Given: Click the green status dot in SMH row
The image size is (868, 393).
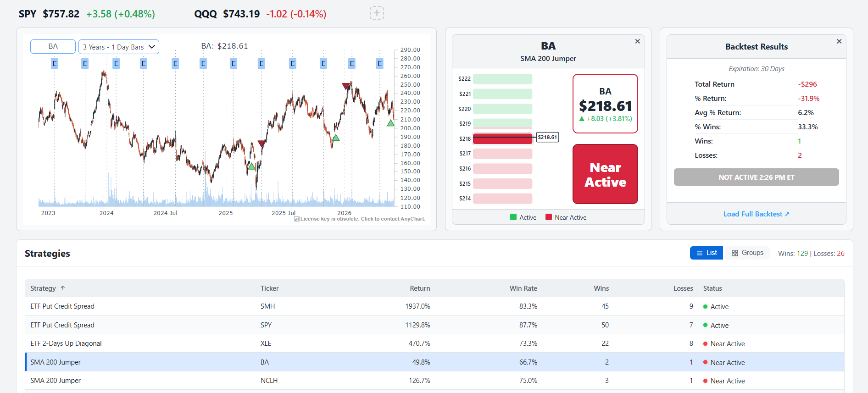Looking at the screenshot, I should (x=705, y=306).
